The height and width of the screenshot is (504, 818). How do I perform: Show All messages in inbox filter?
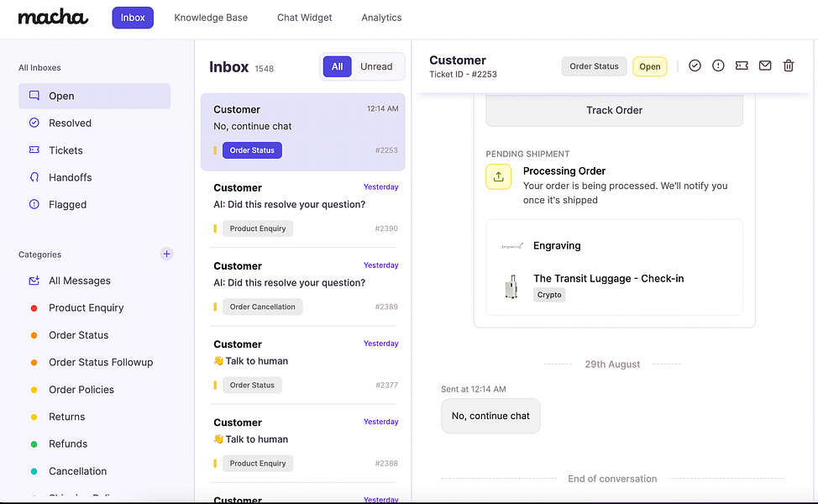(337, 67)
